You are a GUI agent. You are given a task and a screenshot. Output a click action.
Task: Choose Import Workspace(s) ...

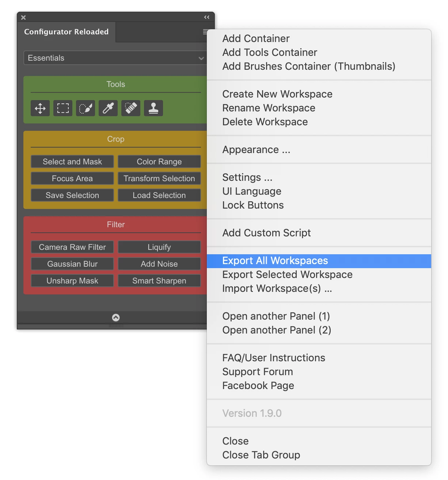click(319, 288)
